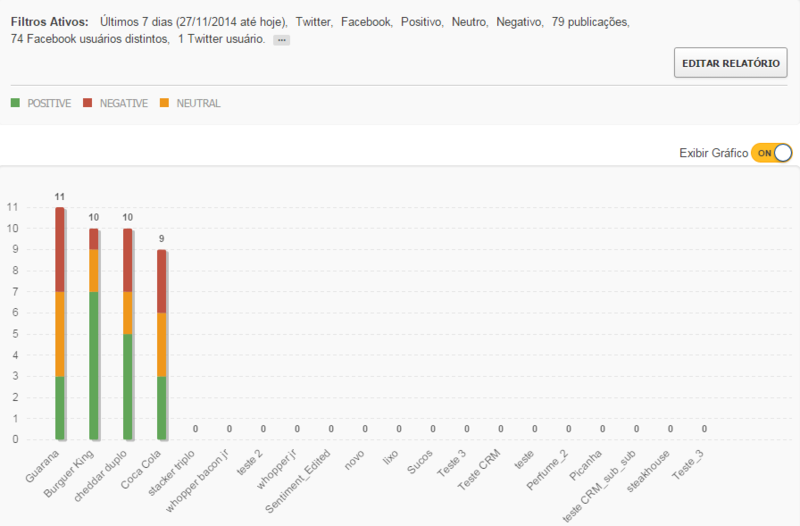
Task: Click the red segment of Burguer King bar
Action: [94, 238]
